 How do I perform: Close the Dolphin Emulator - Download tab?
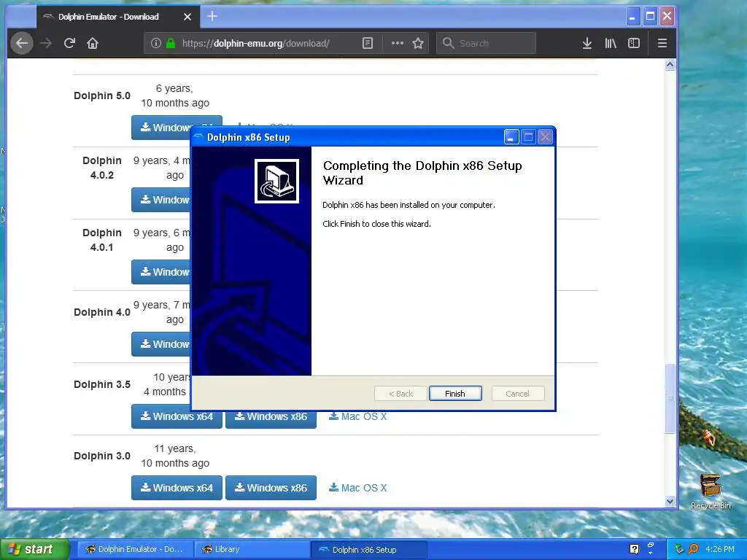(x=187, y=17)
